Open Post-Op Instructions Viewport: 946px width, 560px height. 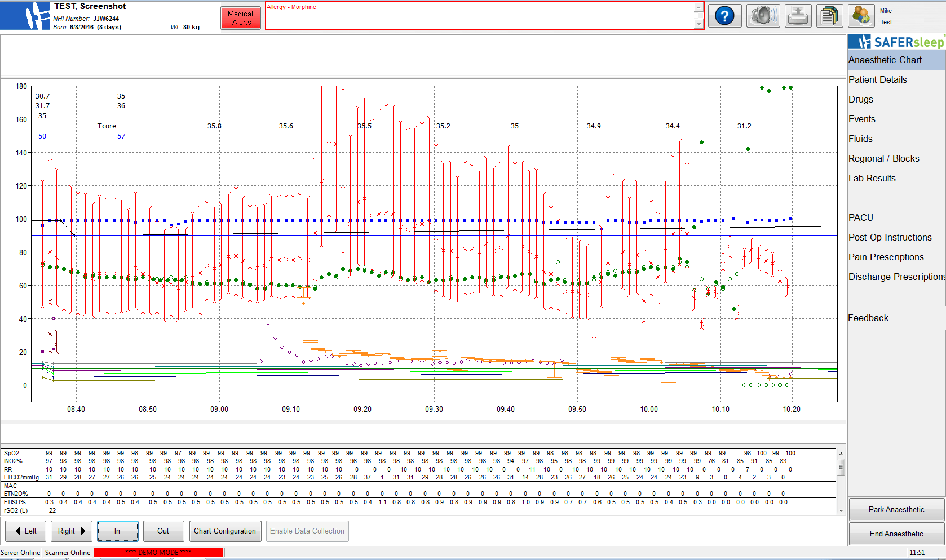click(x=890, y=238)
